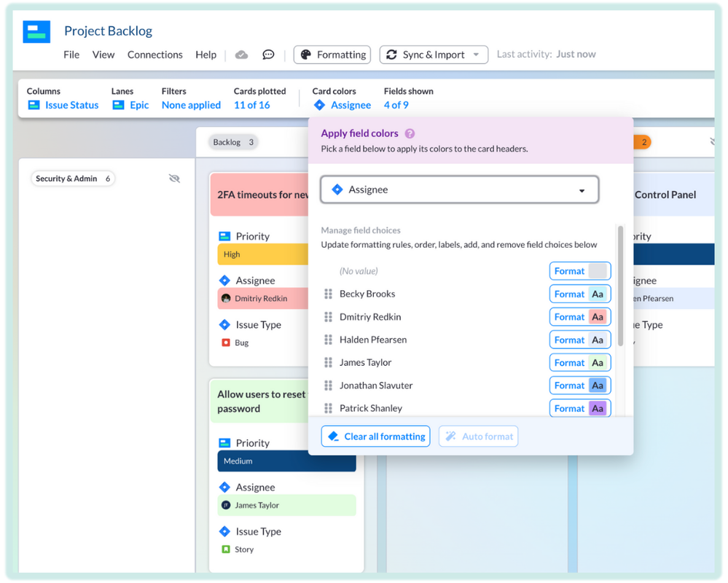Hide the Security & Admin lane
Screen dimensions: 728x583
coord(174,178)
